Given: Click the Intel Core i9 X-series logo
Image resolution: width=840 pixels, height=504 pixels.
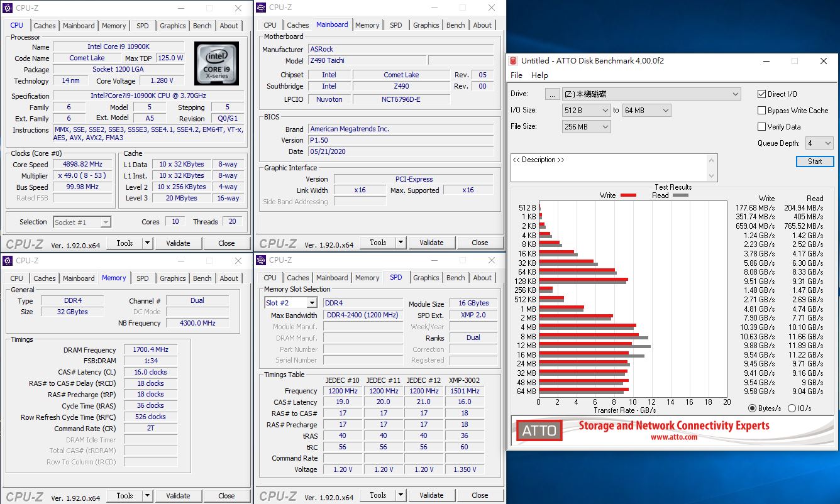Looking at the screenshot, I should (217, 63).
